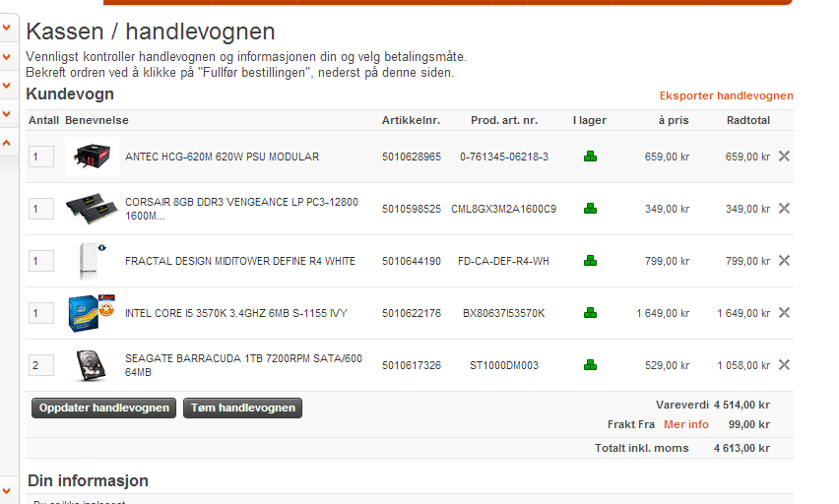
Task: Expand second sidebar chevron from top
Action: coord(7,56)
